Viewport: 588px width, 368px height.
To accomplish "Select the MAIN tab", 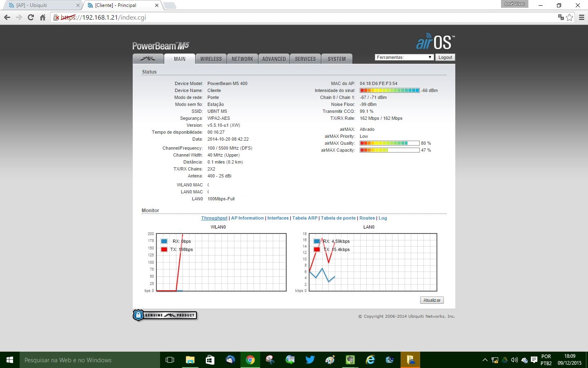I will [x=180, y=59].
